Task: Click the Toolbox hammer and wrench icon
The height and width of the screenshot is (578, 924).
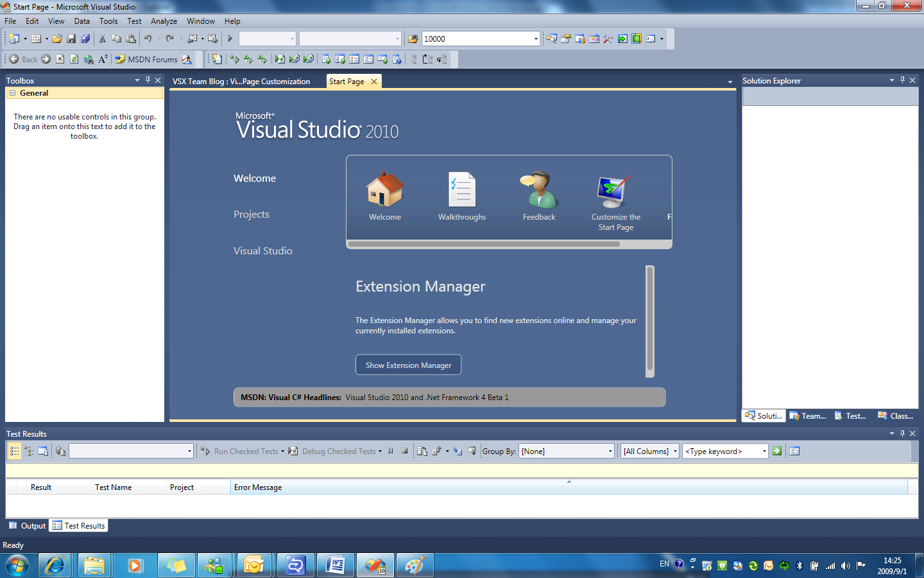Action: pos(608,39)
